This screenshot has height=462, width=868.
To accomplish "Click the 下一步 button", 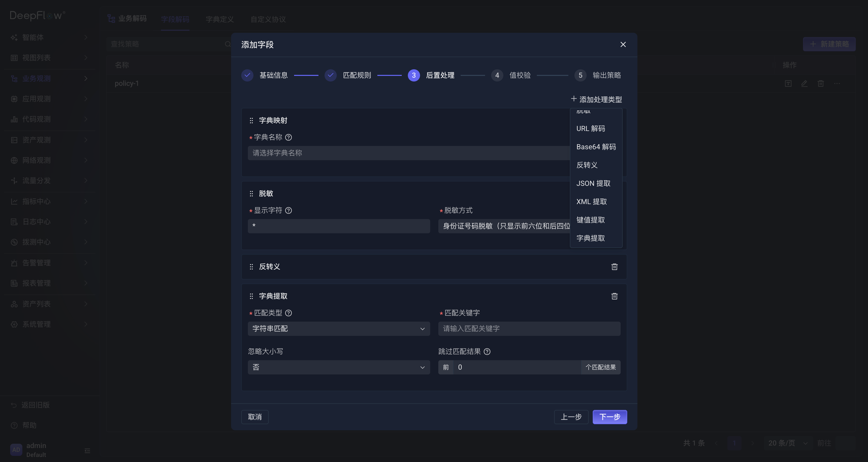I will (609, 417).
